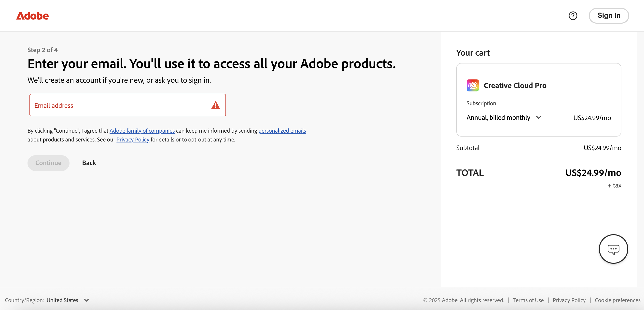
Task: Click the Creative Cloud Pro app icon
Action: (x=472, y=85)
